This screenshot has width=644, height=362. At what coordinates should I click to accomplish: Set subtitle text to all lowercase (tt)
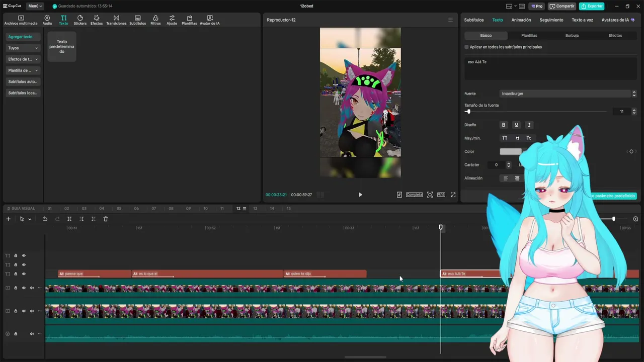coord(517,138)
